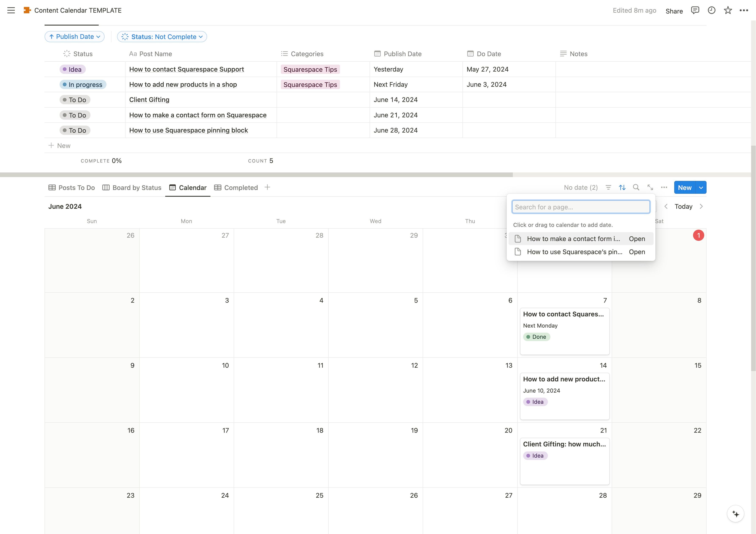View page history clock icon

tap(711, 10)
